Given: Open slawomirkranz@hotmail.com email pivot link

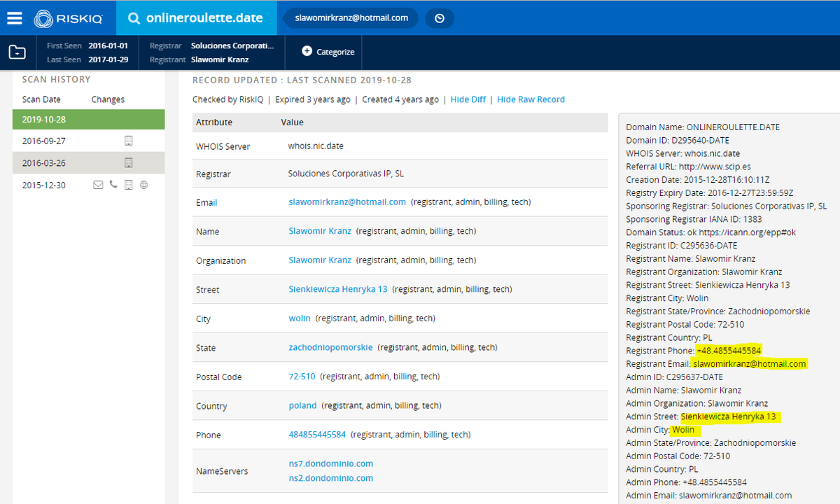Looking at the screenshot, I should tap(347, 202).
